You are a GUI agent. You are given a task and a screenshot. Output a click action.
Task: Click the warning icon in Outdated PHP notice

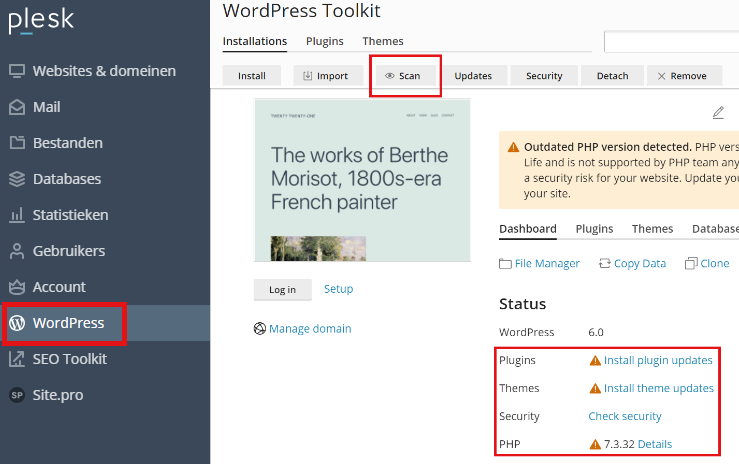pyautogui.click(x=513, y=147)
